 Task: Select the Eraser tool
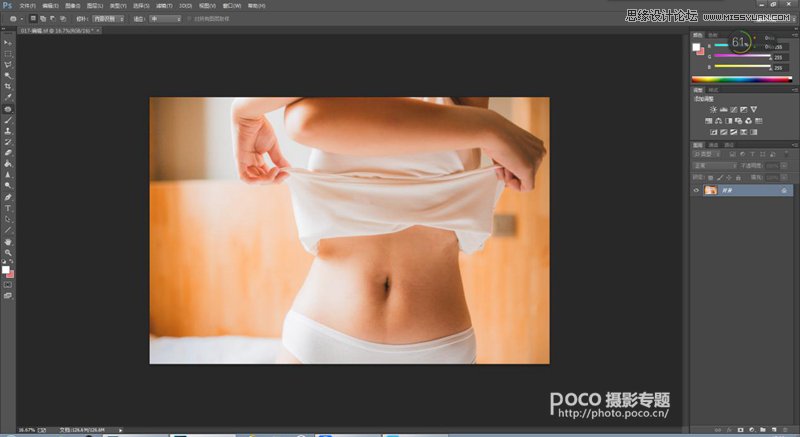8,152
